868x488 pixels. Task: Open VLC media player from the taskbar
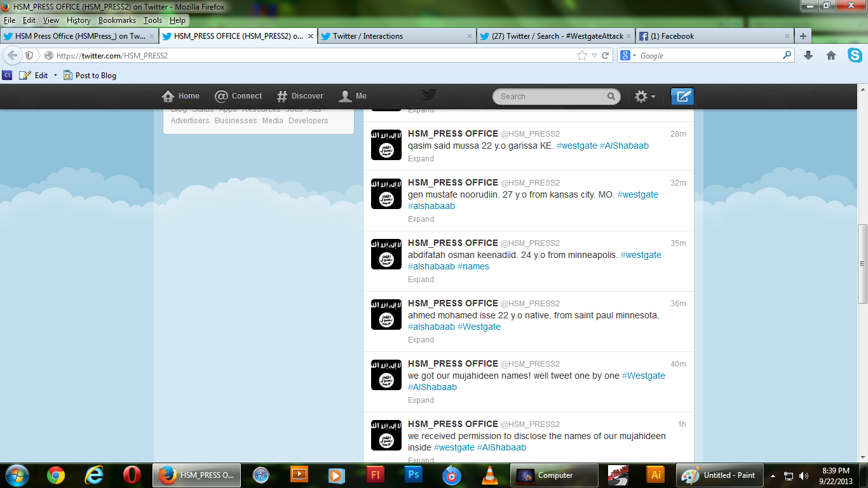pos(490,475)
